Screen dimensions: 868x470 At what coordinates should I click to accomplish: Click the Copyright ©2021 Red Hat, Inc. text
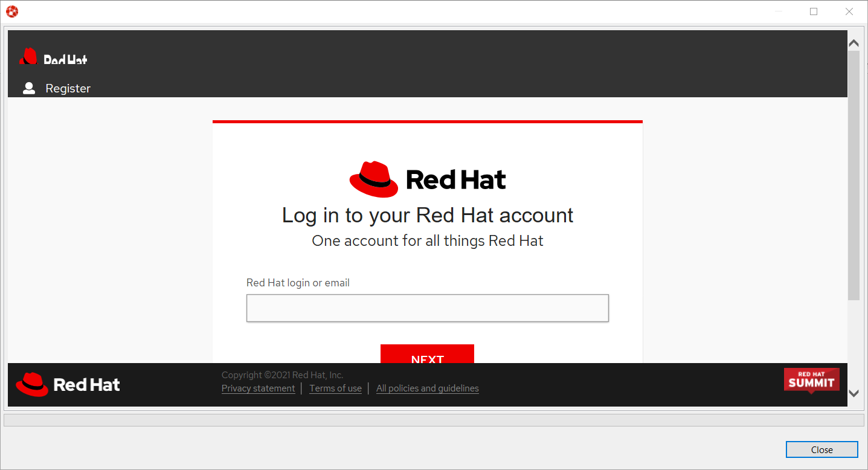point(282,375)
